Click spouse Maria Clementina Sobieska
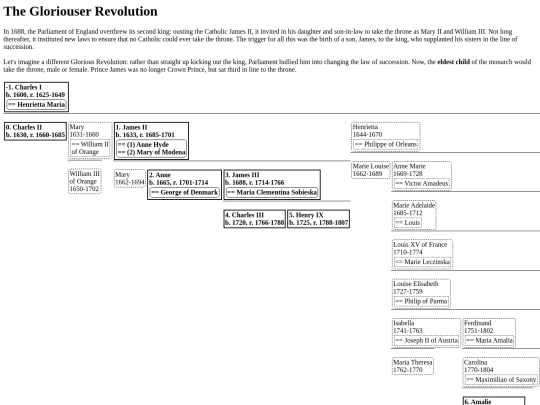Viewport: 540px width, 405px height. coord(272,192)
